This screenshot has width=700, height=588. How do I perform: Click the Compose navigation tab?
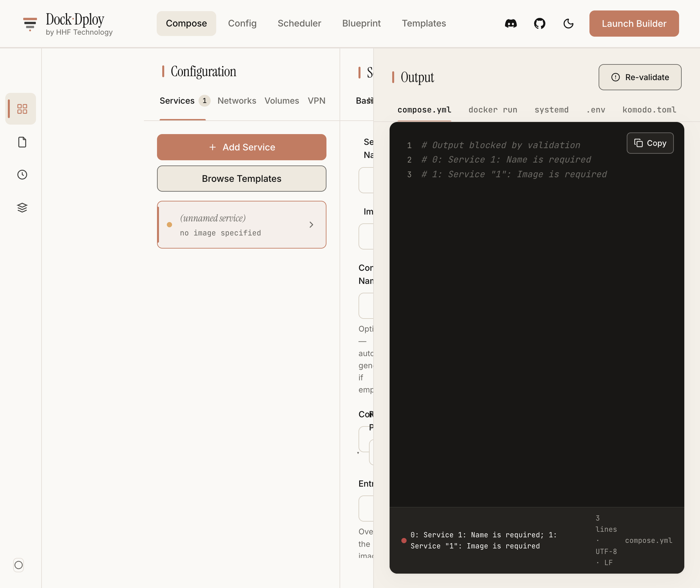(x=186, y=24)
